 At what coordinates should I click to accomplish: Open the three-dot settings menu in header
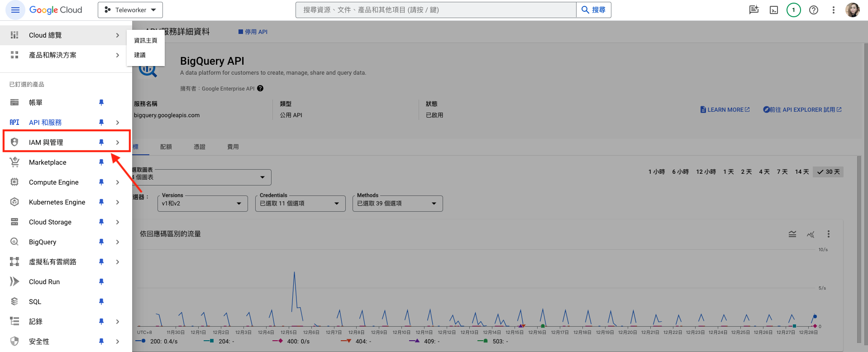[834, 10]
